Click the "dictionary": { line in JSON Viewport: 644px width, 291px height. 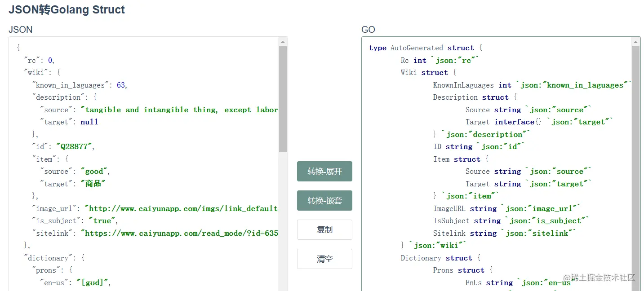(x=54, y=258)
